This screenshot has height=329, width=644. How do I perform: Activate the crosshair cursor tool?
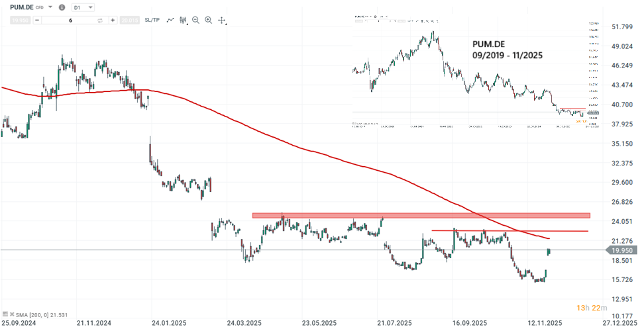coord(221,21)
